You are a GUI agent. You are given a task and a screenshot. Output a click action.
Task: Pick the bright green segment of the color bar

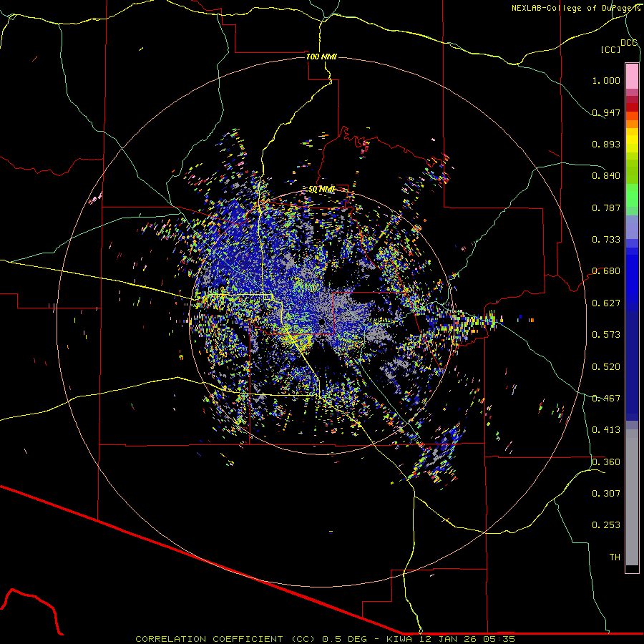(632, 195)
